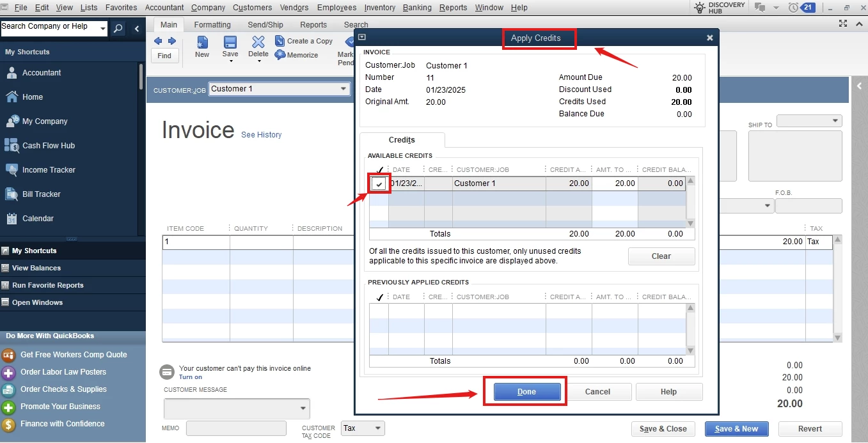Close the Apply Credits dialog
868x443 pixels.
coord(709,38)
